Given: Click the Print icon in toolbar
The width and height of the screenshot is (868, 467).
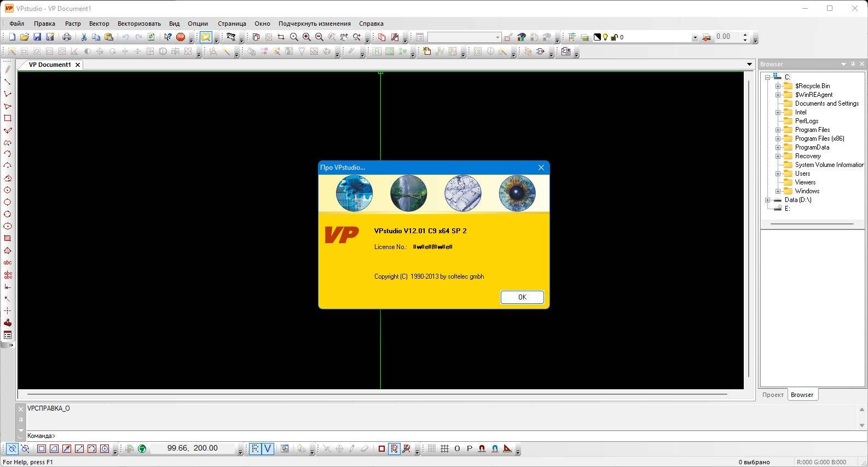Looking at the screenshot, I should point(67,37).
